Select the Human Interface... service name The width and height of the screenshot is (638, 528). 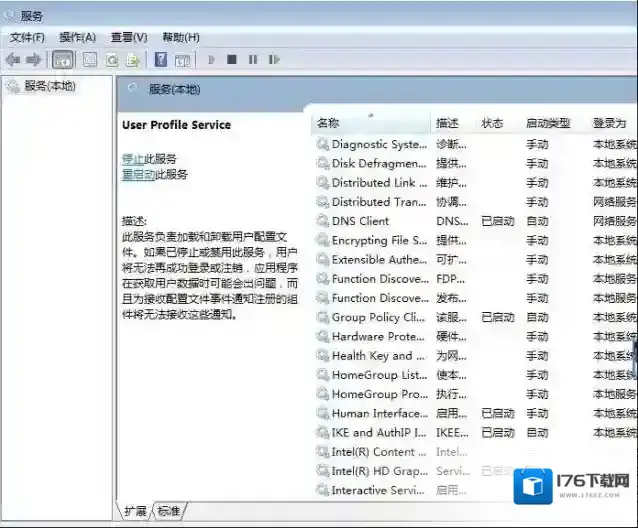380,413
